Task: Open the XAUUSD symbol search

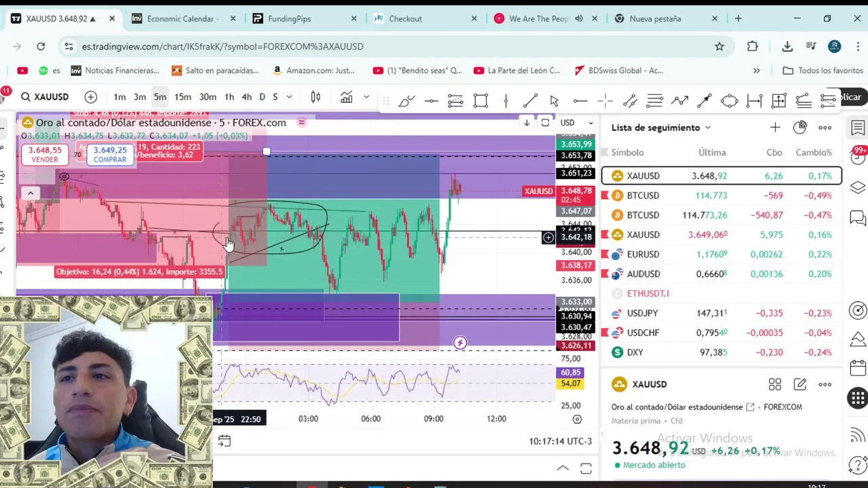Action: click(x=45, y=97)
